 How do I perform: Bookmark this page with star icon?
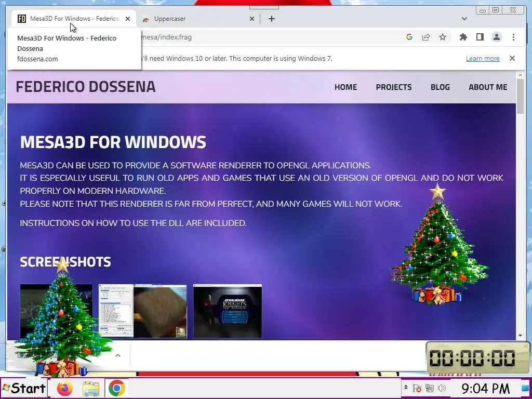click(x=443, y=37)
